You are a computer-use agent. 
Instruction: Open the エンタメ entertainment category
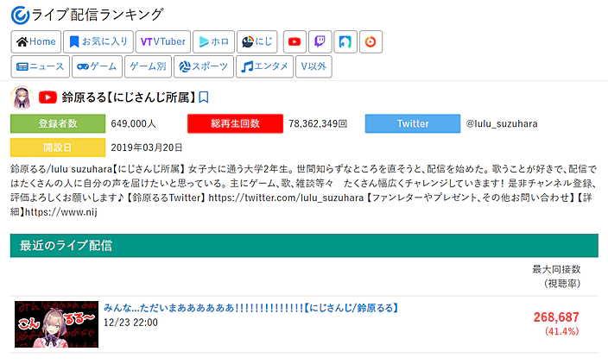coord(264,66)
